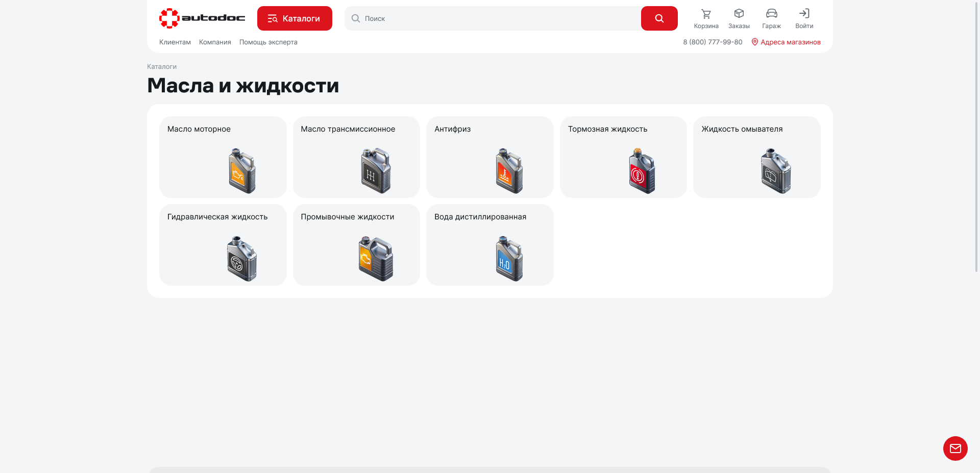The height and width of the screenshot is (473, 980).
Task: Select the Тормозная жидкость category
Action: (623, 157)
